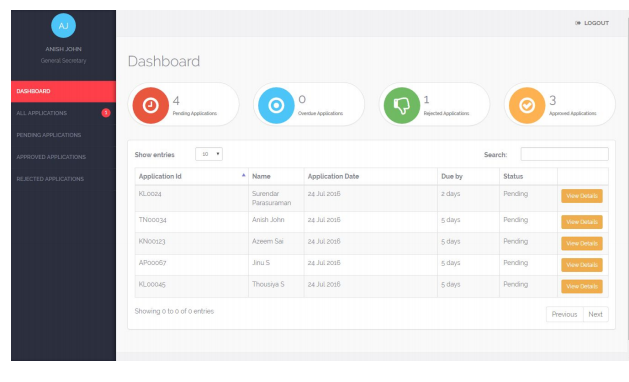Click the General Secretary role text

tap(63, 61)
